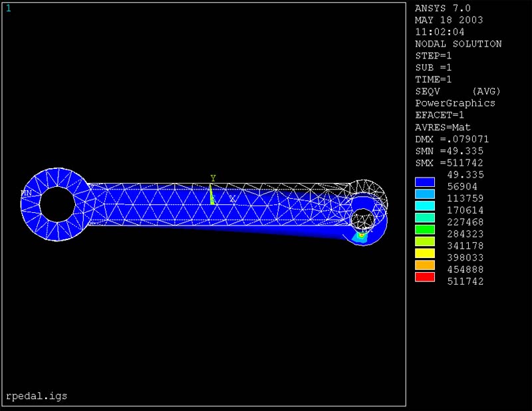Click the 'rpedal.igs' file name label
This screenshot has height=411, width=532.
37,396
